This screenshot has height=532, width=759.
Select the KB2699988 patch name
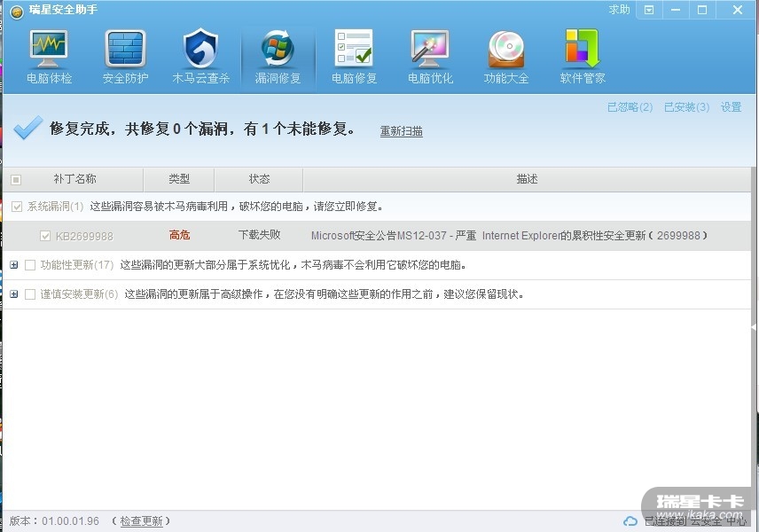(x=84, y=236)
